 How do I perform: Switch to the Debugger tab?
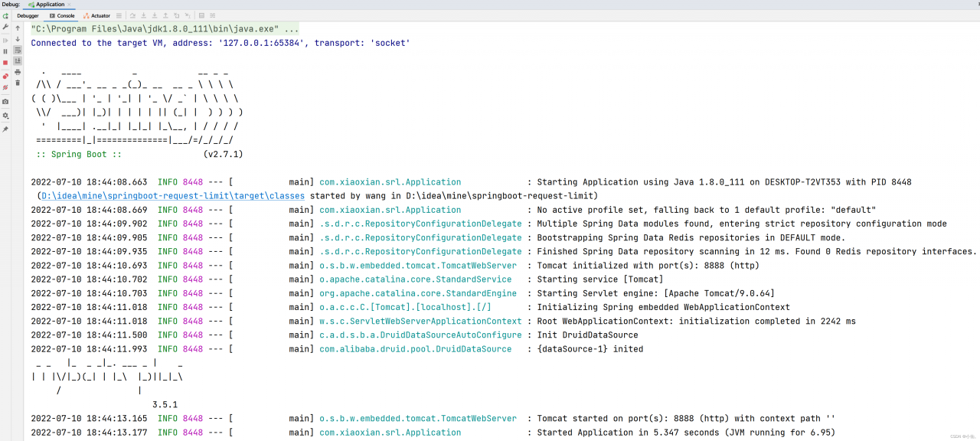28,15
